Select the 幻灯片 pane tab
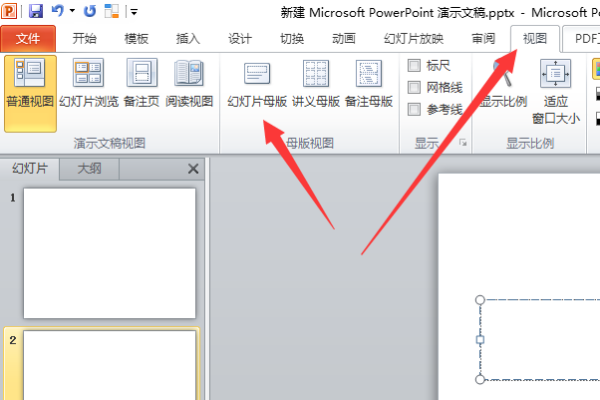The height and width of the screenshot is (400, 600). 30,168
